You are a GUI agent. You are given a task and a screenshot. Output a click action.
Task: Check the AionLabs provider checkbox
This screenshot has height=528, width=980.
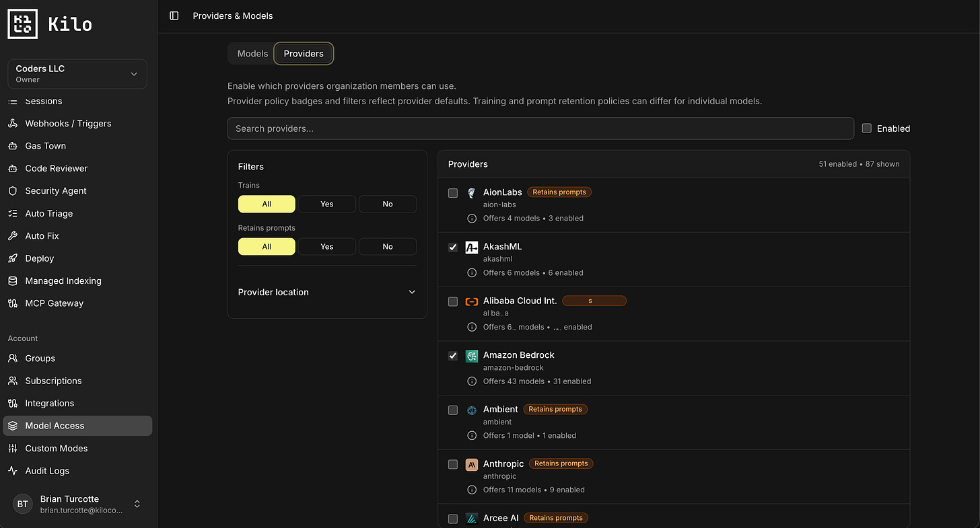[453, 193]
